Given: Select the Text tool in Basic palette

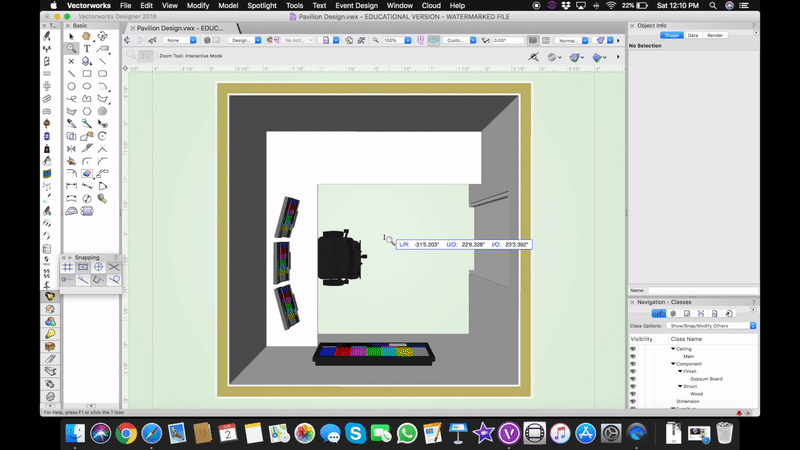Looking at the screenshot, I should click(87, 48).
